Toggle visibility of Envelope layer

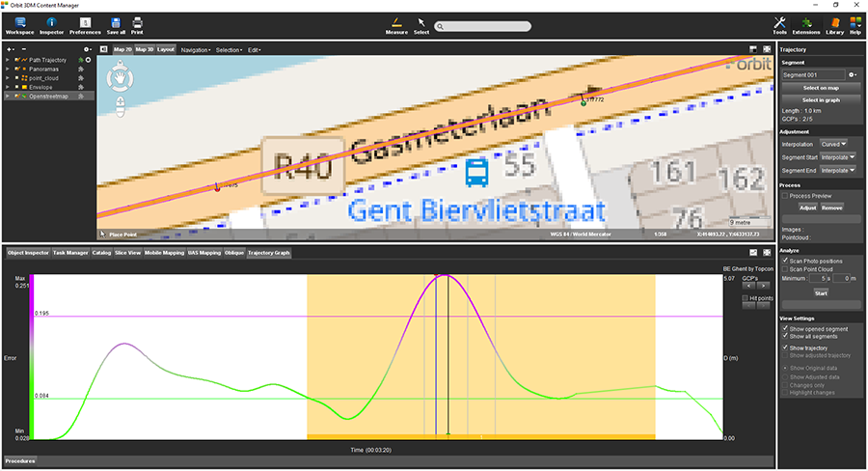coord(17,87)
